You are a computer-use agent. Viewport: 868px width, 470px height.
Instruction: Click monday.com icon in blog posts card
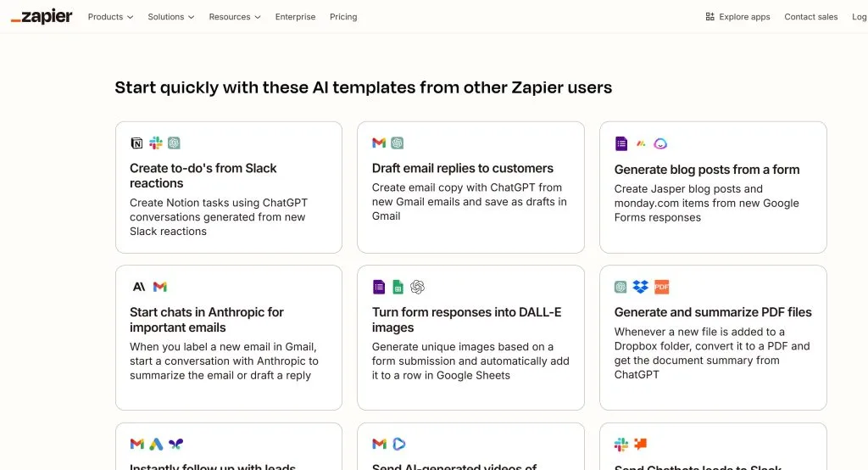coord(641,144)
